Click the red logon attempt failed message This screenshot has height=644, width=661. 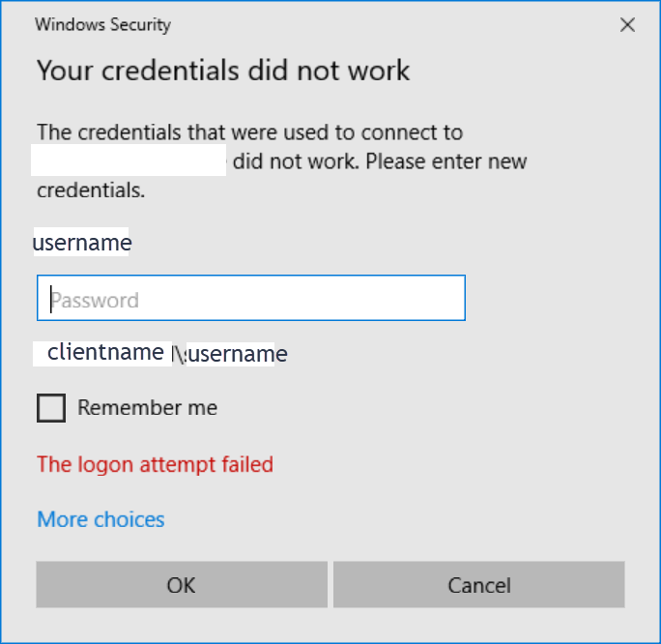(155, 464)
